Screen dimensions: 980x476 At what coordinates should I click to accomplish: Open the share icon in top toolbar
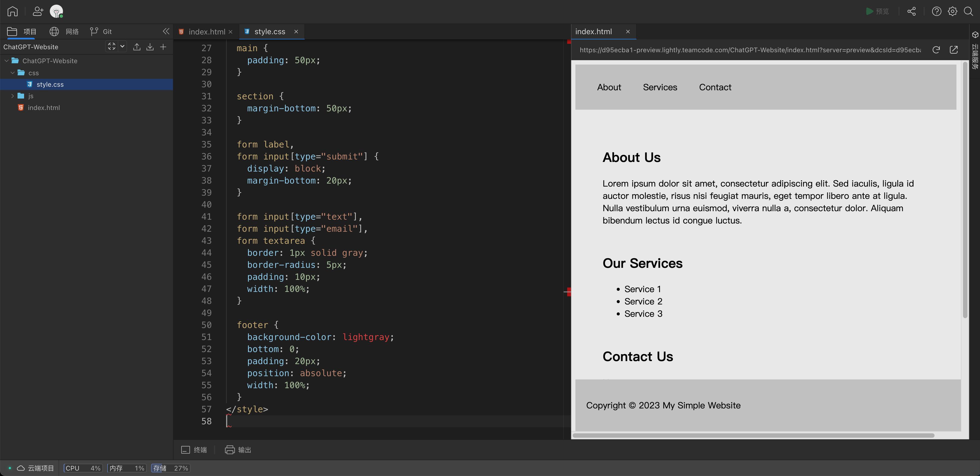pyautogui.click(x=911, y=11)
